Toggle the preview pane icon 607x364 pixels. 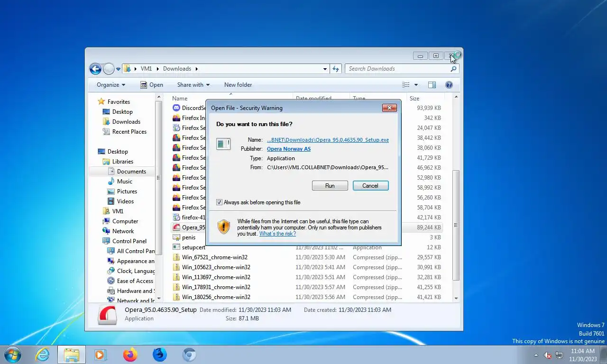pos(432,85)
